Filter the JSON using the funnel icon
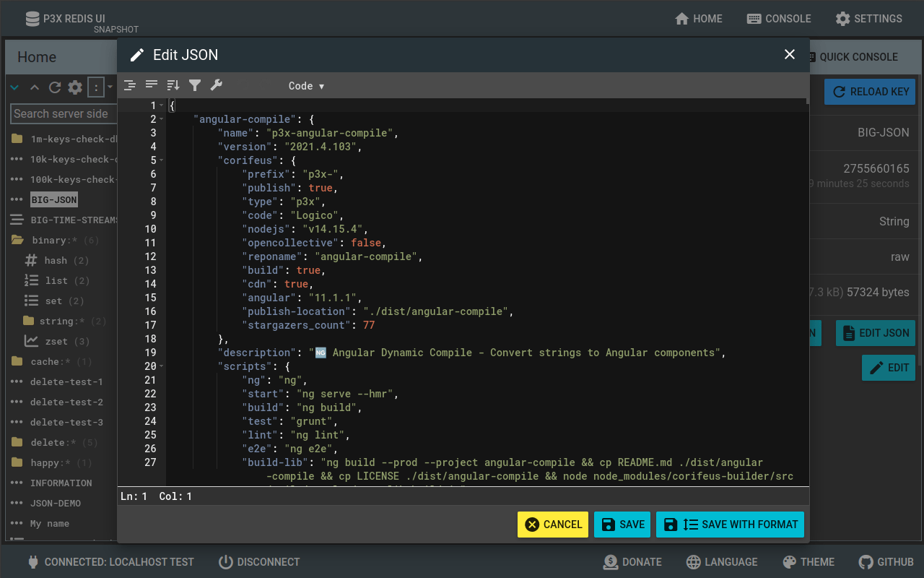The width and height of the screenshot is (924, 578). (195, 85)
